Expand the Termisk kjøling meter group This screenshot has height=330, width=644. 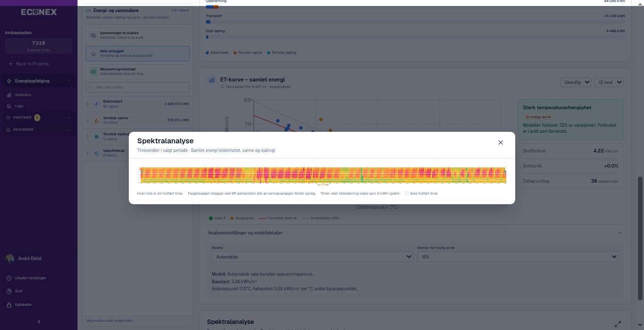[87, 137]
